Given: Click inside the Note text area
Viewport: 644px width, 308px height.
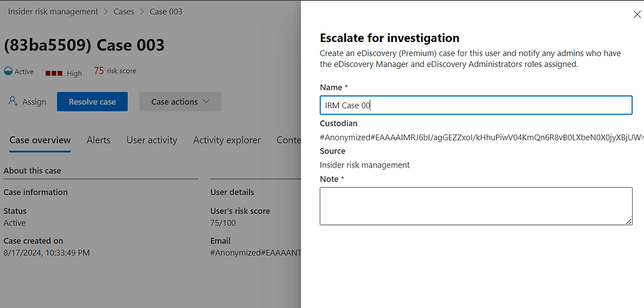Looking at the screenshot, I should (x=475, y=206).
